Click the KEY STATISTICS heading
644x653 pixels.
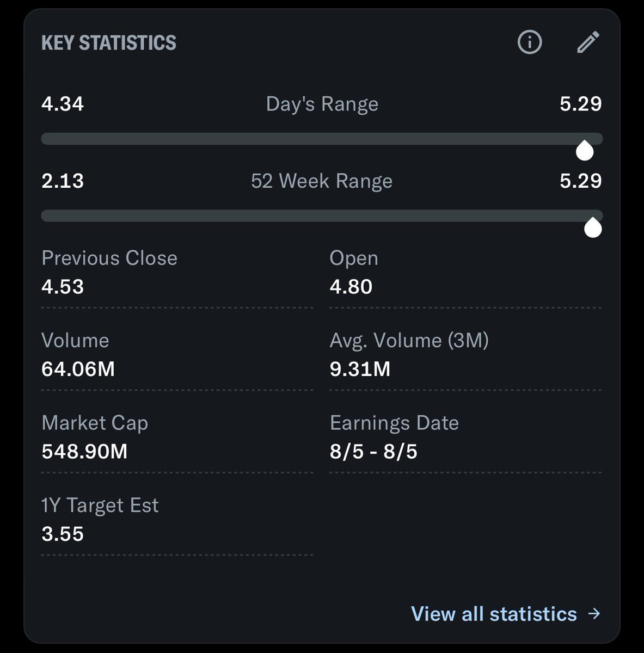tap(109, 42)
